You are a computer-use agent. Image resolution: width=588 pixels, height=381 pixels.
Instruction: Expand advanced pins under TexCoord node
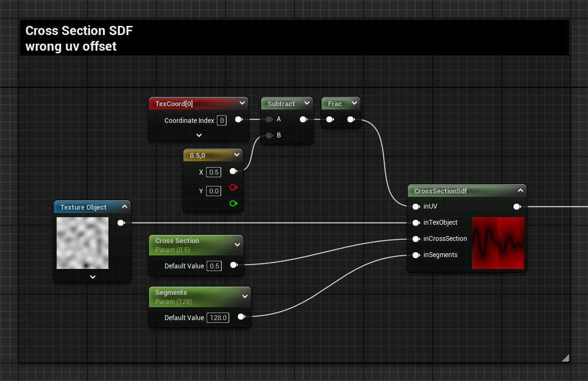coord(199,135)
